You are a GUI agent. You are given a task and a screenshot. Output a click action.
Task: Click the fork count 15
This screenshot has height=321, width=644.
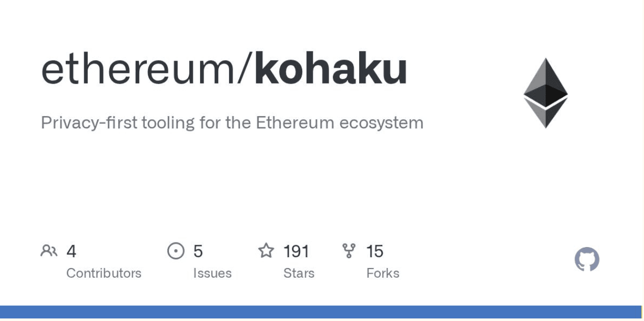point(375,251)
